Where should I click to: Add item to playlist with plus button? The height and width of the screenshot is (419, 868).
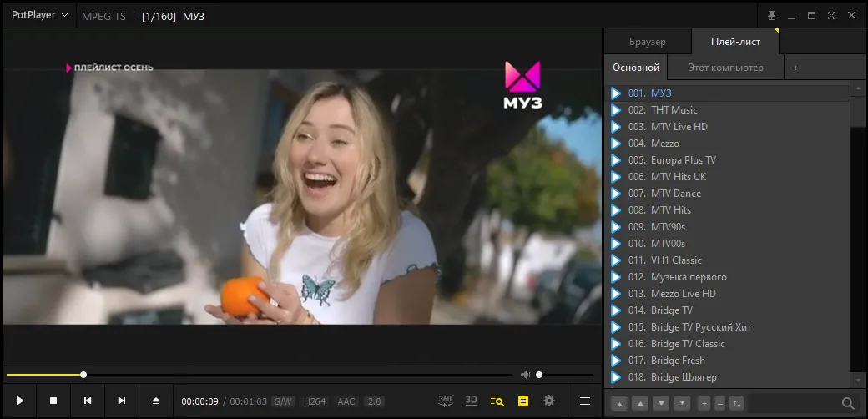[704, 403]
